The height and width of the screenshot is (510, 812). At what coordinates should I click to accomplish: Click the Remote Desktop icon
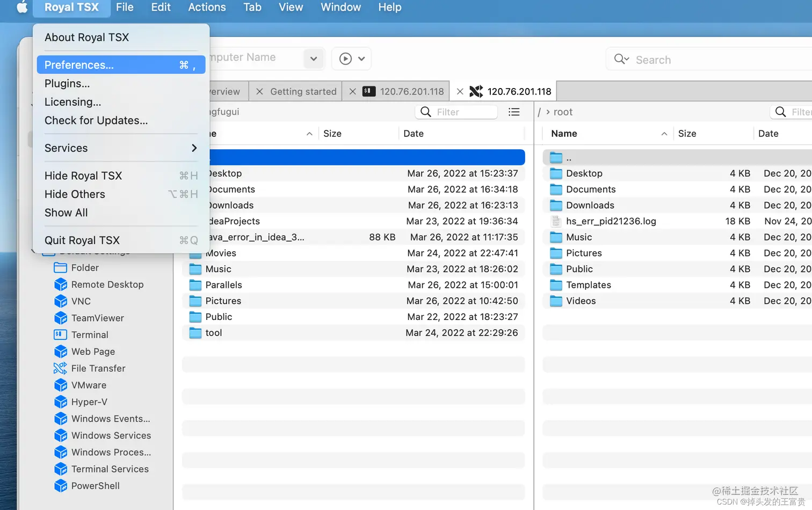pyautogui.click(x=61, y=285)
